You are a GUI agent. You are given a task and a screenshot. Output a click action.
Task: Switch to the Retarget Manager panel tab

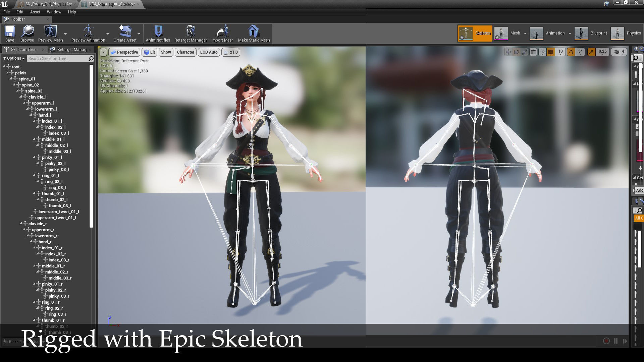[x=71, y=50]
